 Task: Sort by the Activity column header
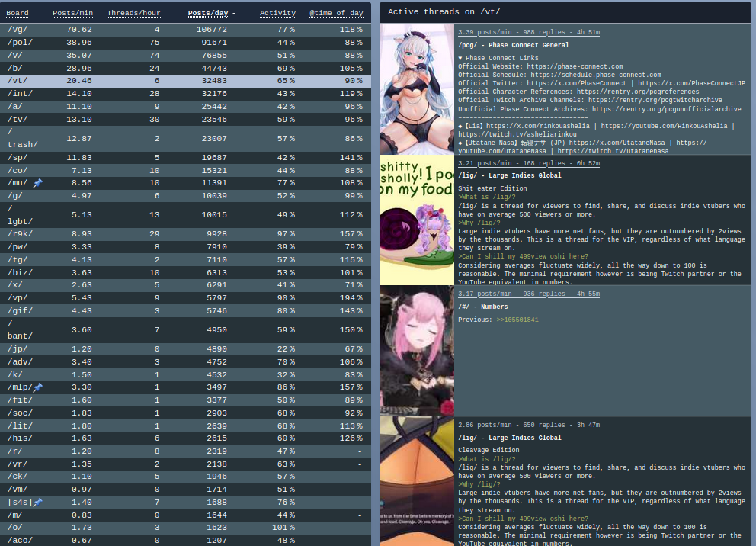277,13
